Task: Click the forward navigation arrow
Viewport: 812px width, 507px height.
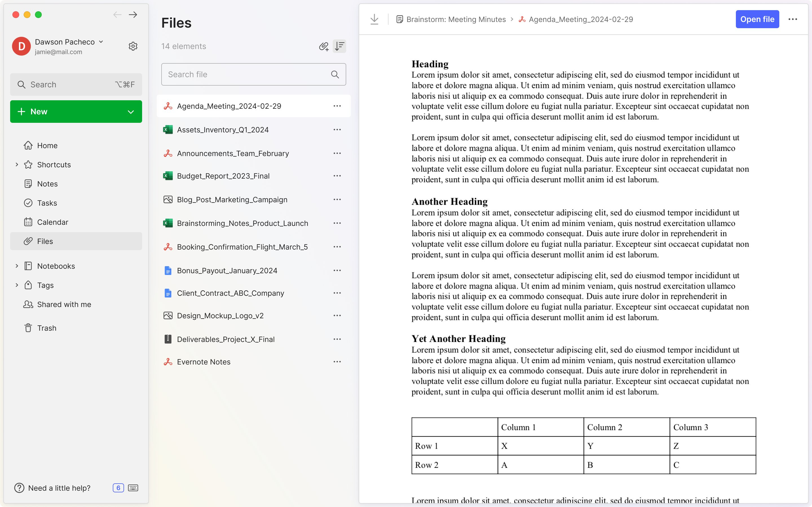Action: [133, 14]
